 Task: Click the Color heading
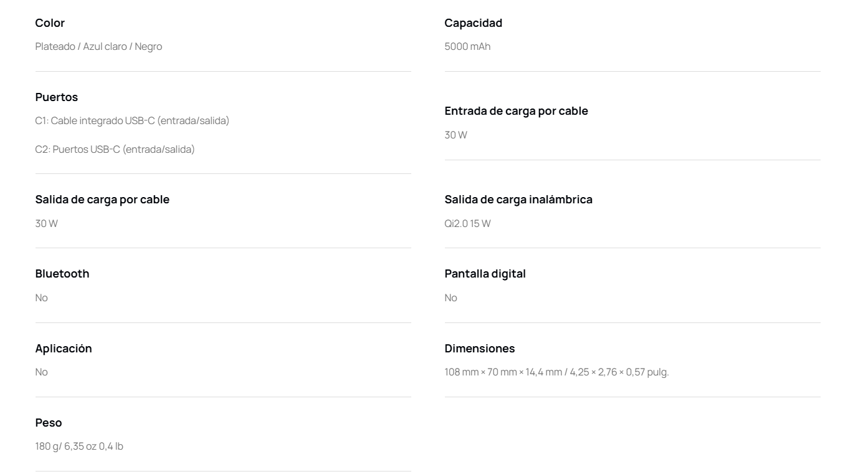click(50, 23)
